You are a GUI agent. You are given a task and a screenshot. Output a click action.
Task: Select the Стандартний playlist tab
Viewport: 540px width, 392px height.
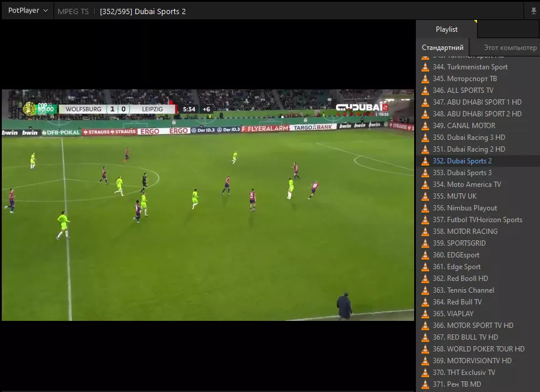point(442,48)
